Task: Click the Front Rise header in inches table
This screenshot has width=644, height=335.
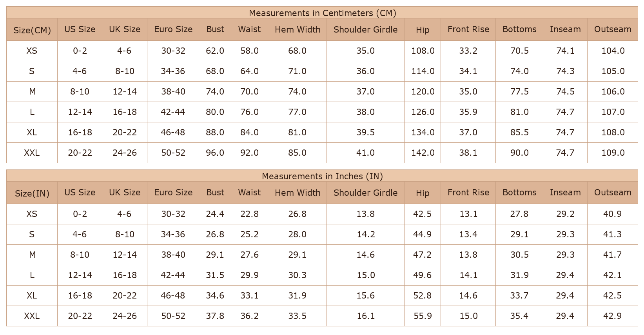Action: (468, 193)
